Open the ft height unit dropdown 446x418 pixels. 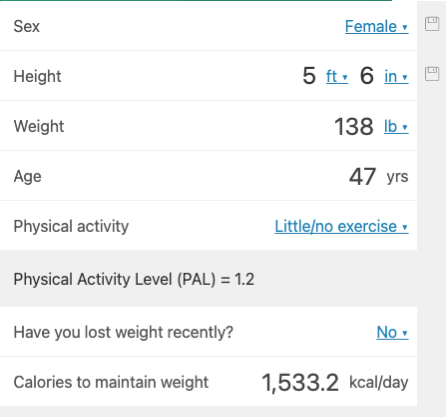337,76
